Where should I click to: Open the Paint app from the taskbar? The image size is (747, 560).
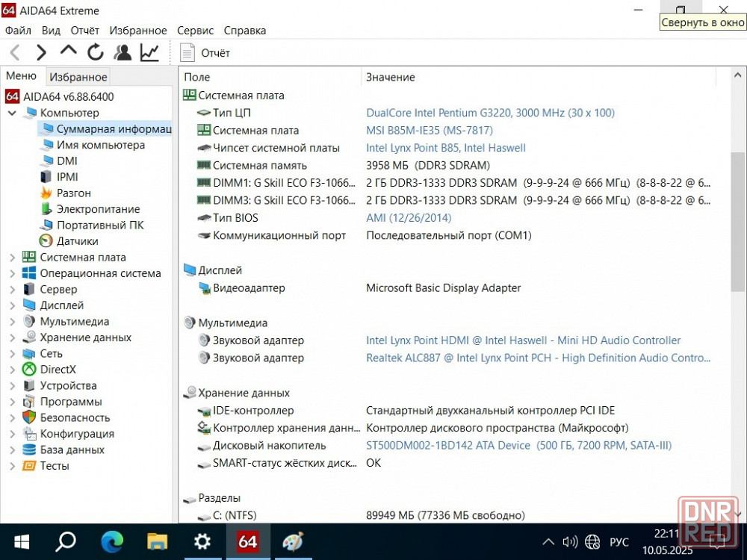293,541
